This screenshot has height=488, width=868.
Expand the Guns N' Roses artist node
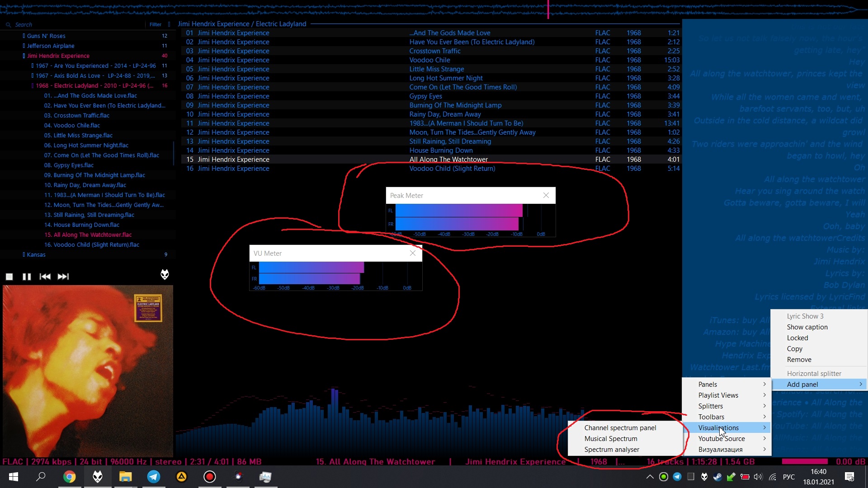coord(24,36)
